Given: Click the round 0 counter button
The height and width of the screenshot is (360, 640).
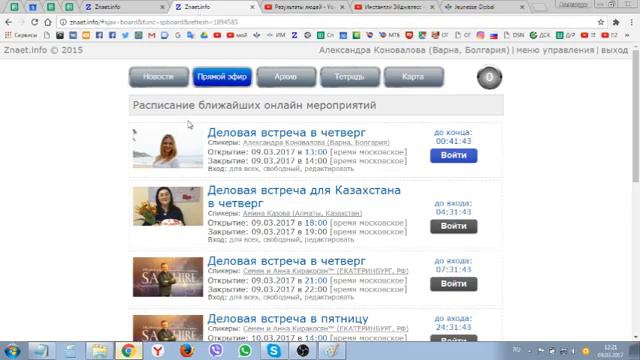Looking at the screenshot, I should click(489, 77).
